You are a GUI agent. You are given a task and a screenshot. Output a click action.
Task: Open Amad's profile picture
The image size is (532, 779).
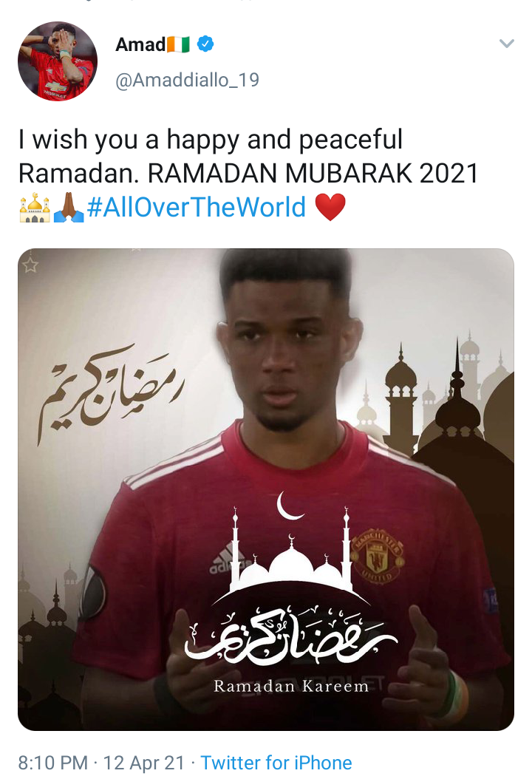tap(58, 61)
